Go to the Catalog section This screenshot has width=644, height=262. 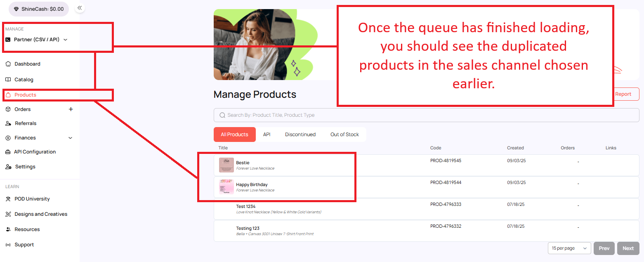24,80
